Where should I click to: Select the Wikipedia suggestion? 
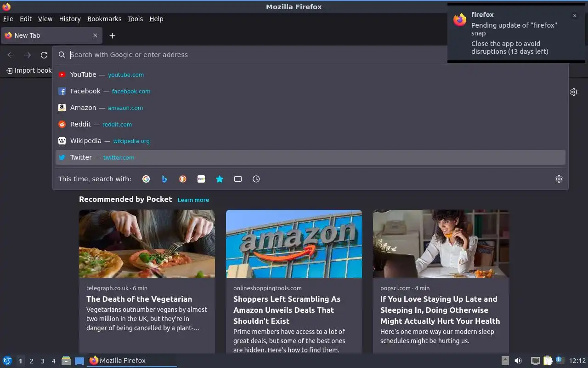coord(311,141)
